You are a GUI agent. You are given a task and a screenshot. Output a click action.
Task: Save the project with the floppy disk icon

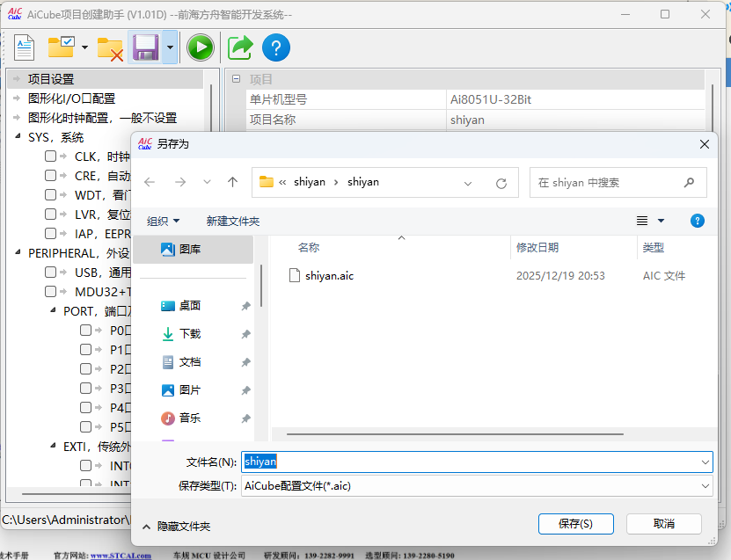point(145,47)
